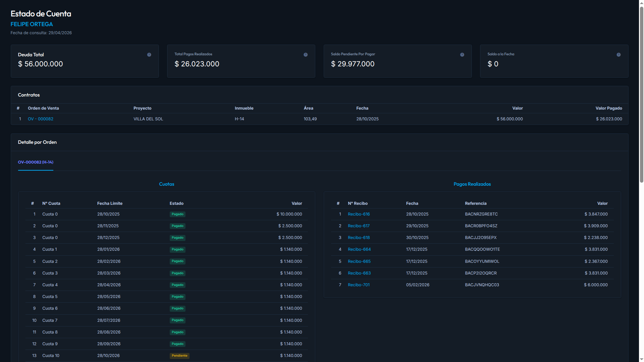The height and width of the screenshot is (362, 644).
Task: Select the OV-000082 (H-14) tab
Action: pyautogui.click(x=36, y=162)
